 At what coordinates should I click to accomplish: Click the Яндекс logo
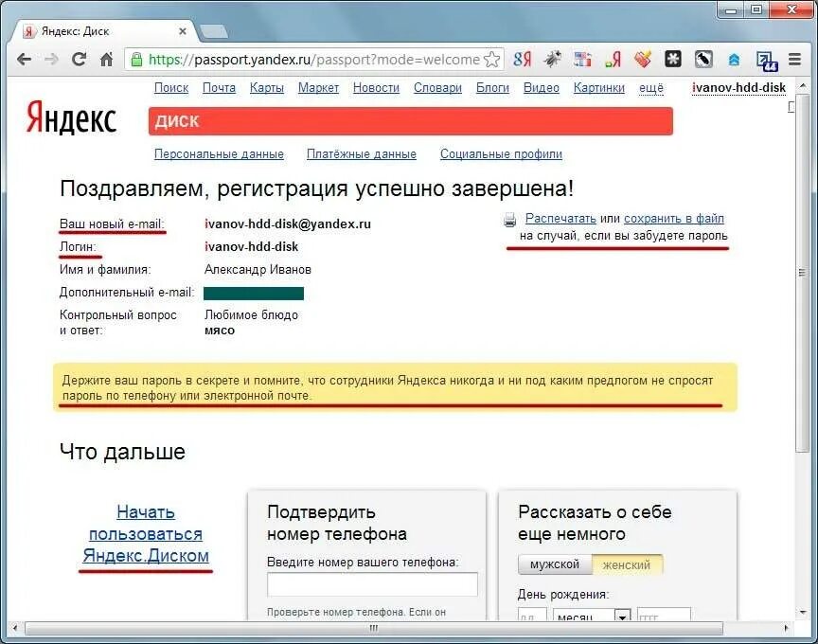point(71,118)
